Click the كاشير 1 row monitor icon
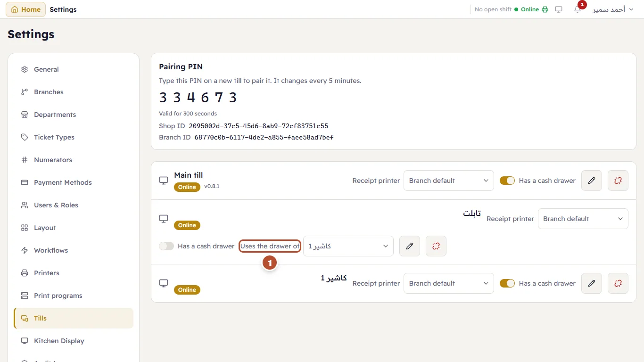The height and width of the screenshot is (362, 644). tap(164, 283)
